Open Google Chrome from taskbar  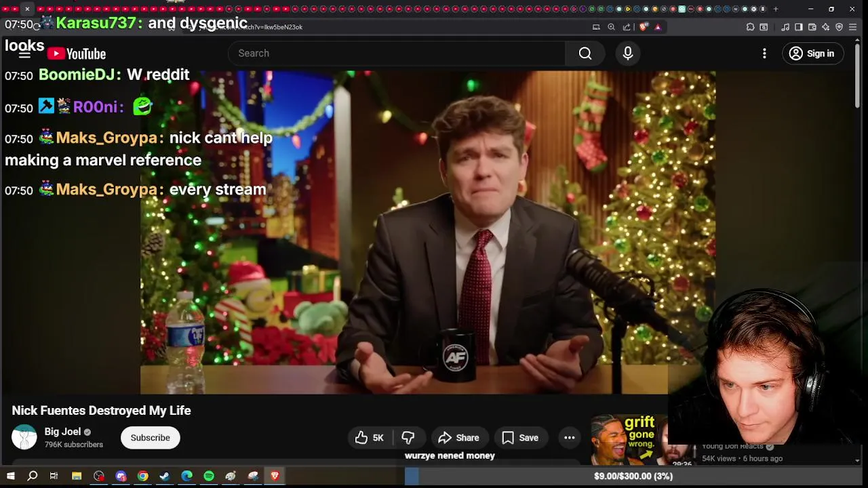(x=142, y=476)
